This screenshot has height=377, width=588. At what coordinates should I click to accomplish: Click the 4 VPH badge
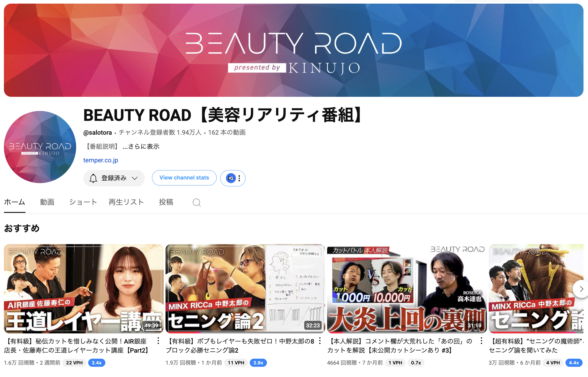pyautogui.click(x=553, y=363)
